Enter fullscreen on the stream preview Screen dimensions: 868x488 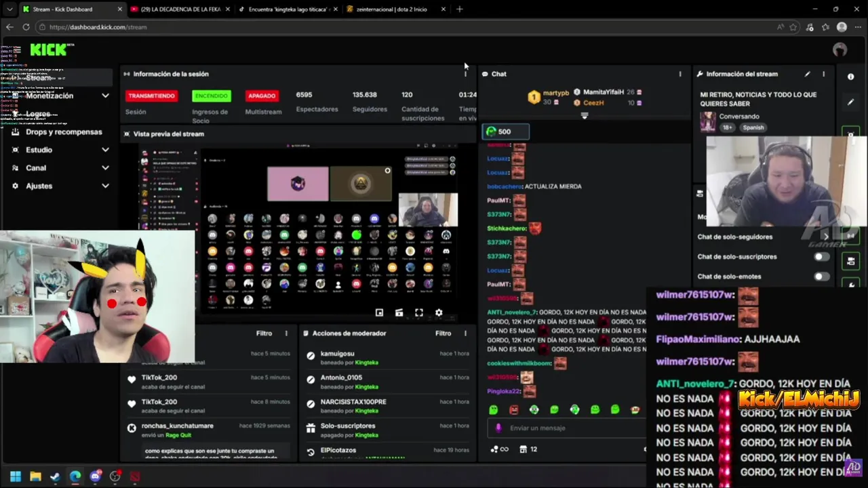click(419, 312)
